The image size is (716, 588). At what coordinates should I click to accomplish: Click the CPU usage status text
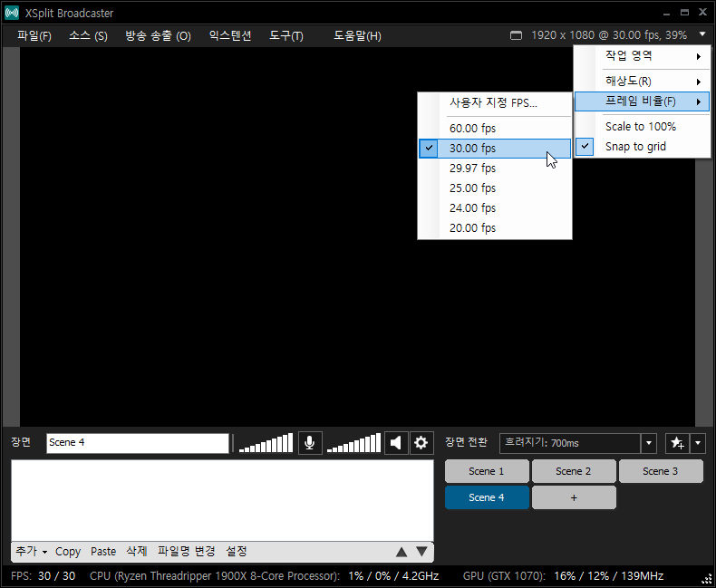coord(264,576)
